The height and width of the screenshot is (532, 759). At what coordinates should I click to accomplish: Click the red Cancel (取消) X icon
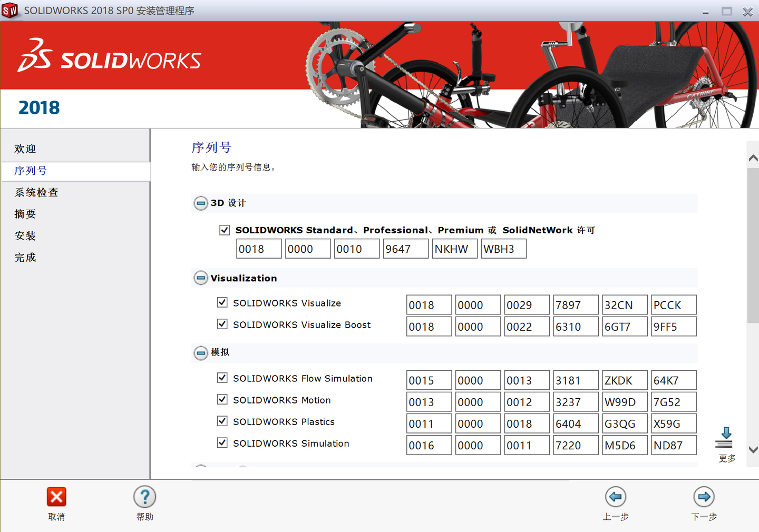click(56, 497)
